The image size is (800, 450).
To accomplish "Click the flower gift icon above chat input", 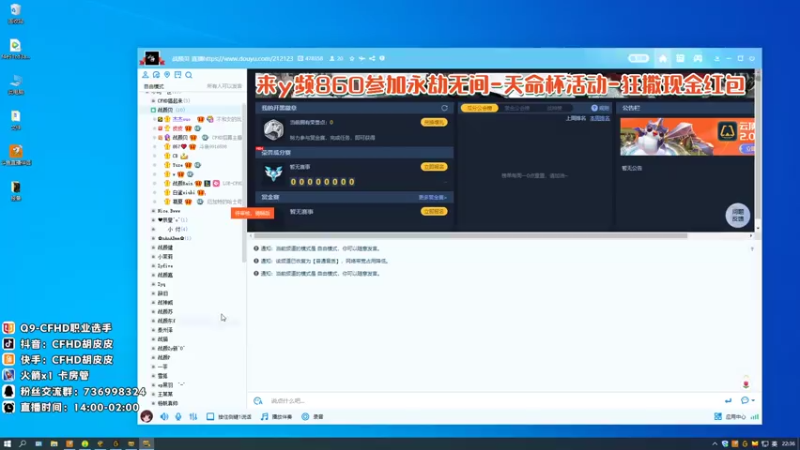I will point(746,382).
